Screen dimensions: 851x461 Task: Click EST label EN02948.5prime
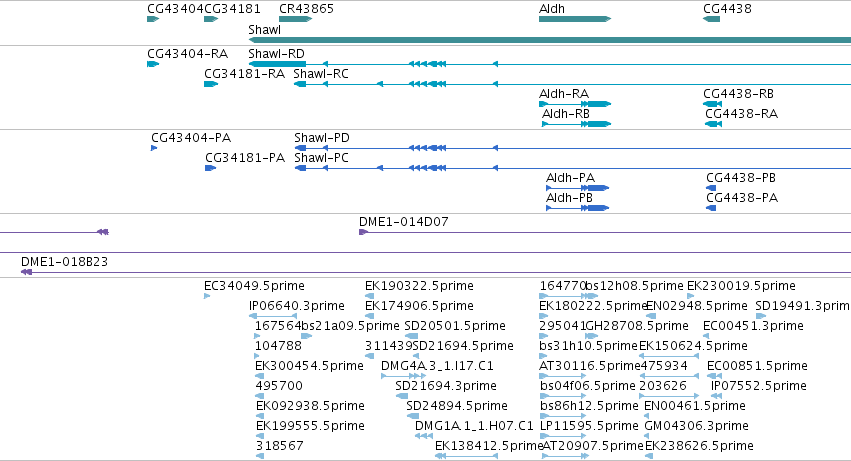coord(697,306)
